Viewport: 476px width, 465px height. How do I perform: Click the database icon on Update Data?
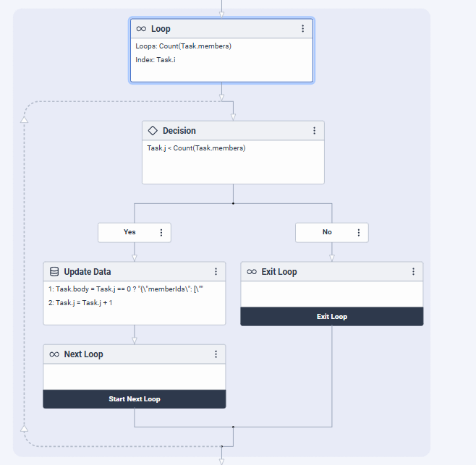[x=54, y=272]
